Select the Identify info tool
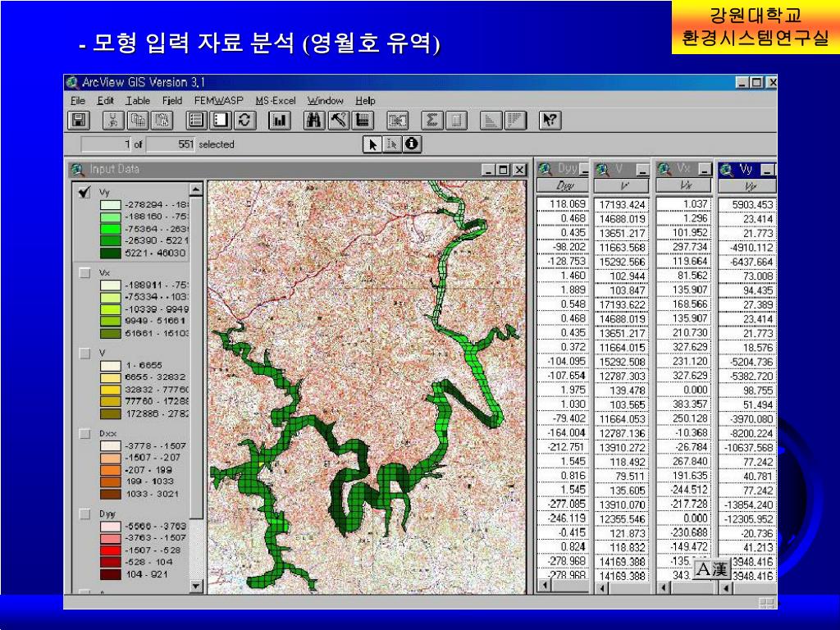The width and height of the screenshot is (840, 630). click(412, 144)
